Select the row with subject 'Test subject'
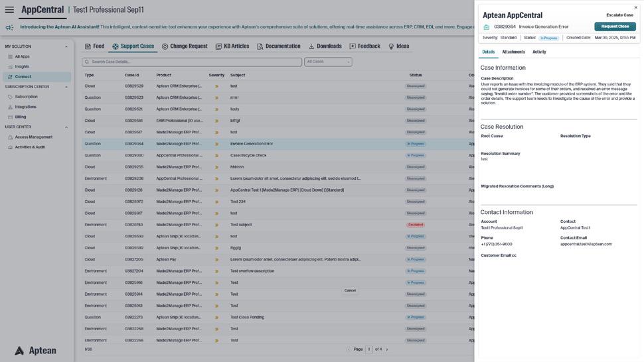Screen dimensions: 644x362 [x=278, y=225]
